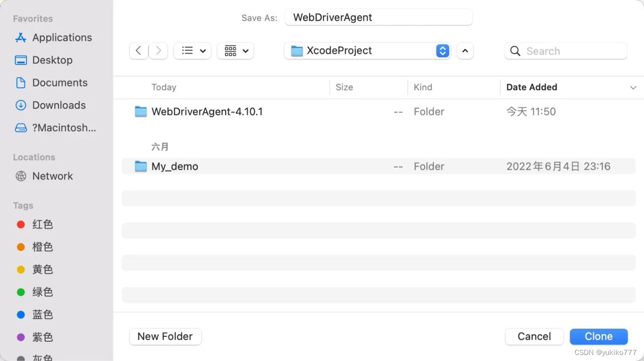Sort by the Size column header
This screenshot has height=361, width=644.
pos(344,87)
